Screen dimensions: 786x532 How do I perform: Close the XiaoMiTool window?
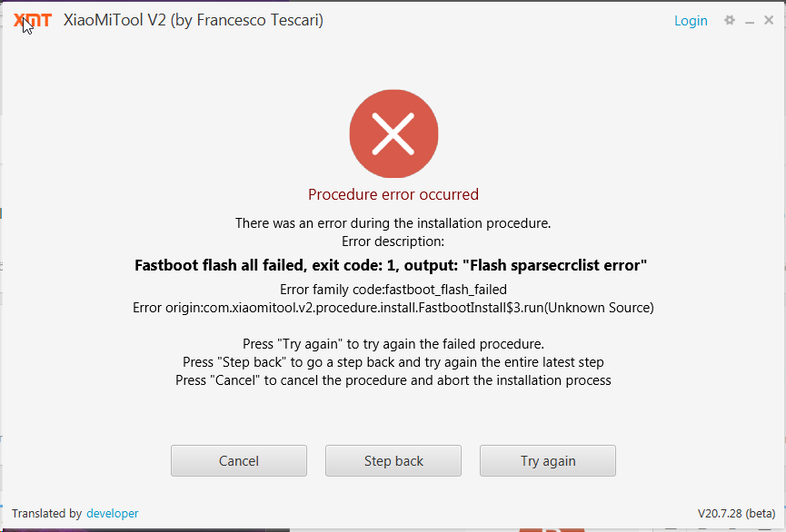769,20
